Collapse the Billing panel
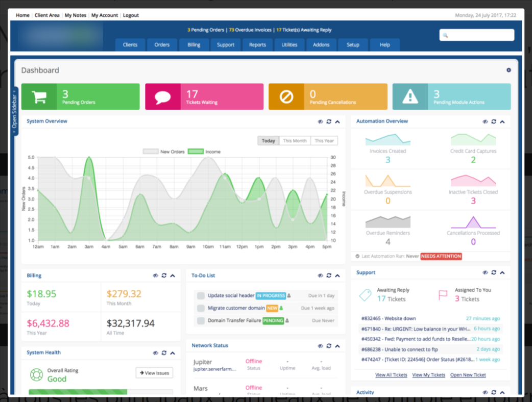The image size is (532, 402). 173,275
